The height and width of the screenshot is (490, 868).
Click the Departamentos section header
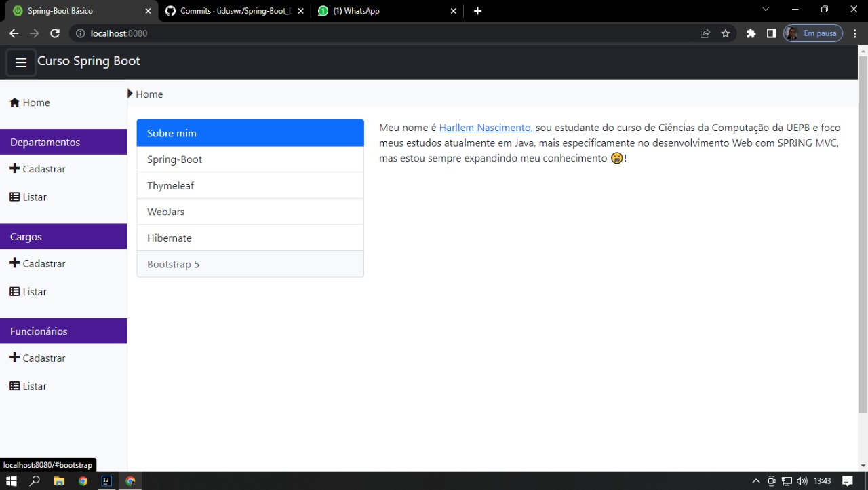64,142
